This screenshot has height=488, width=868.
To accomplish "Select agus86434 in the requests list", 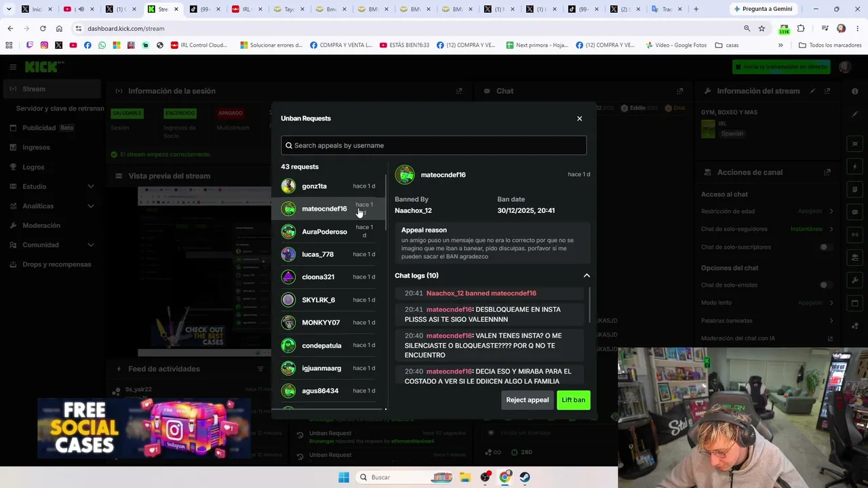I will tap(329, 390).
